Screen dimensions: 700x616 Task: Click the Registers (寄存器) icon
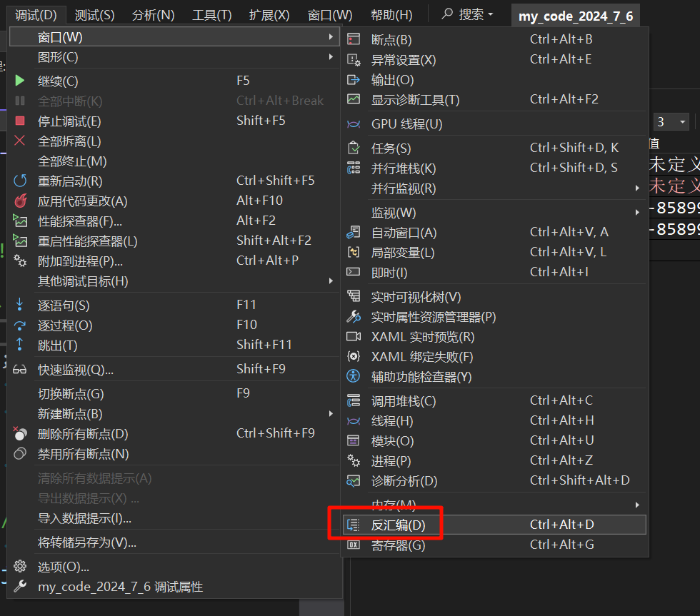[353, 545]
